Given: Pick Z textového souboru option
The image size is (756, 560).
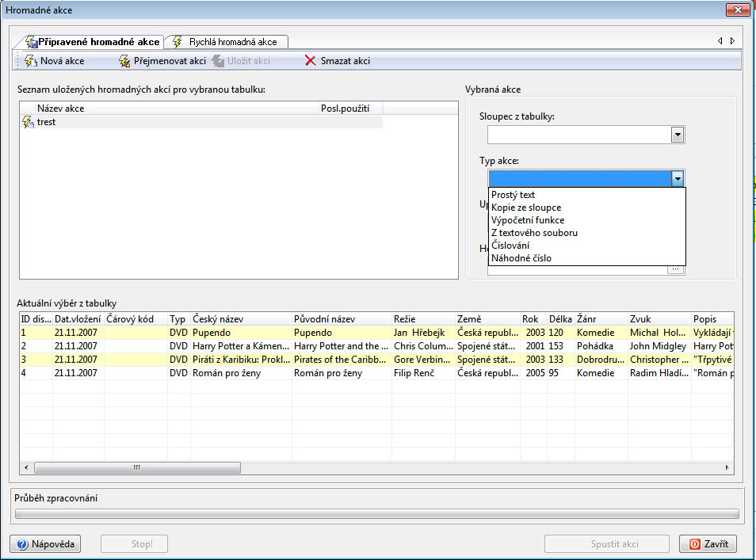Looking at the screenshot, I should point(587,233).
